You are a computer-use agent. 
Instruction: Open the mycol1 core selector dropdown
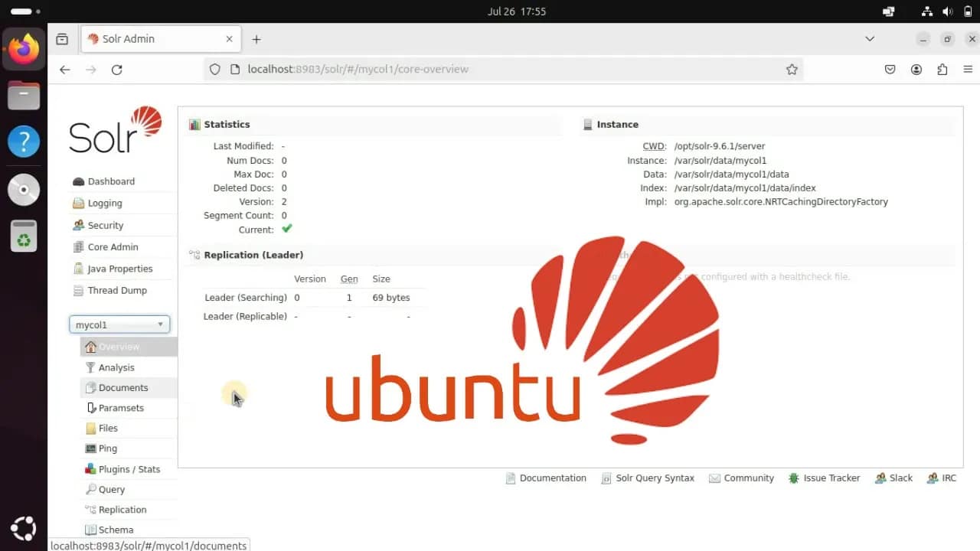pyautogui.click(x=119, y=324)
